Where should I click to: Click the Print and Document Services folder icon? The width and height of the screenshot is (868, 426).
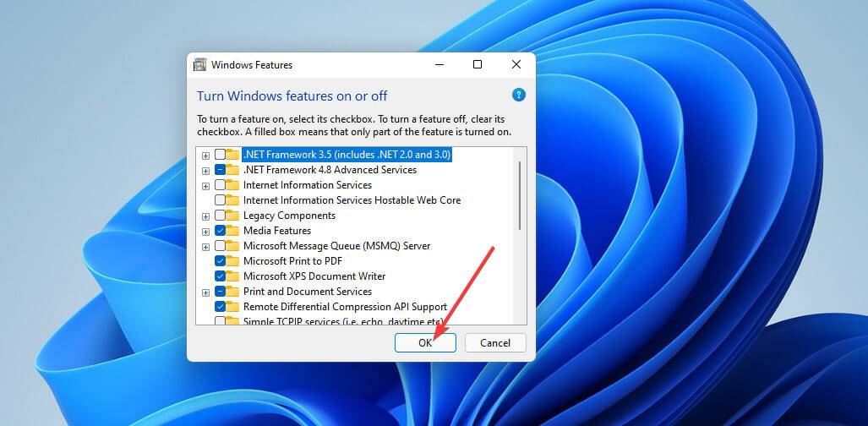[x=232, y=292]
